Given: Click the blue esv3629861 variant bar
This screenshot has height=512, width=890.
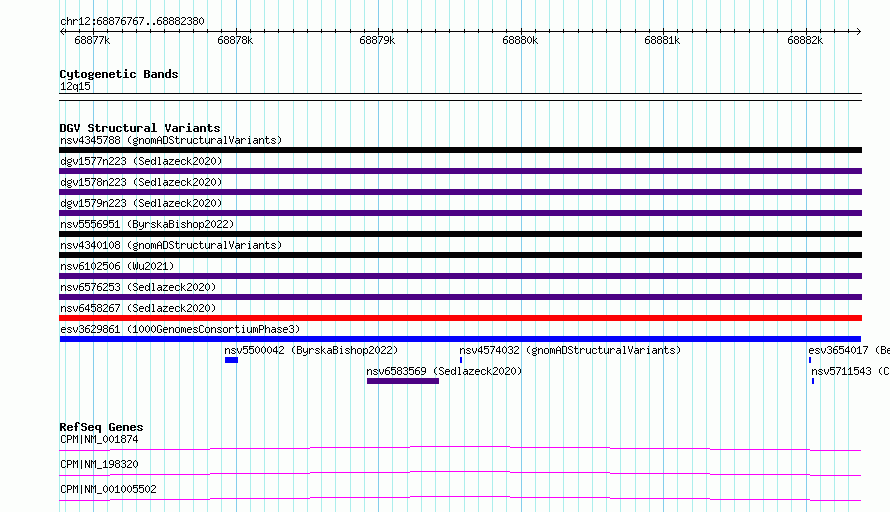Looking at the screenshot, I should 460,339.
